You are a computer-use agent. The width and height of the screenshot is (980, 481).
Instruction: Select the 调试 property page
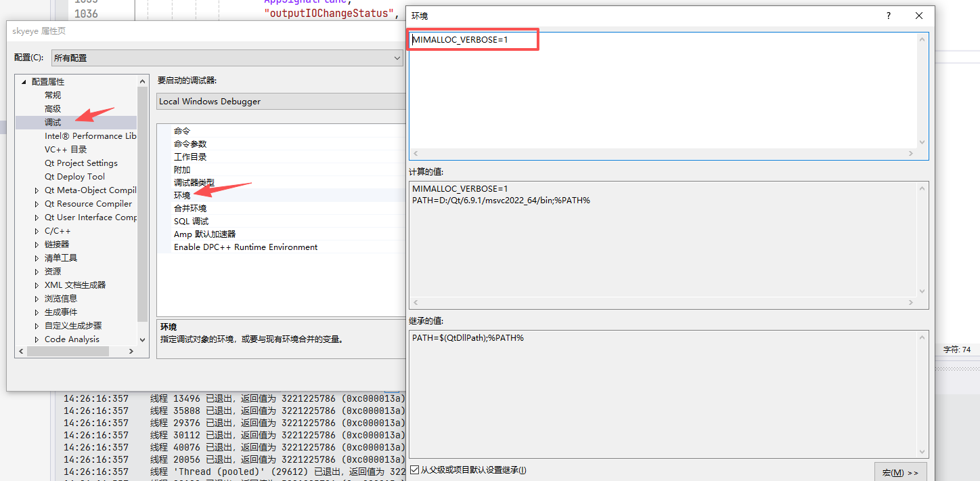pos(53,122)
